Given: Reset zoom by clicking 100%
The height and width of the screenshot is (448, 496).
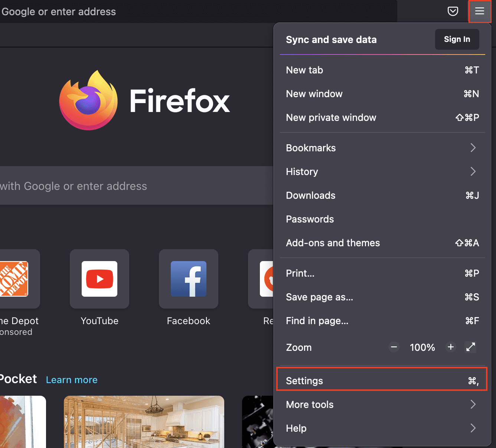Looking at the screenshot, I should pos(422,347).
